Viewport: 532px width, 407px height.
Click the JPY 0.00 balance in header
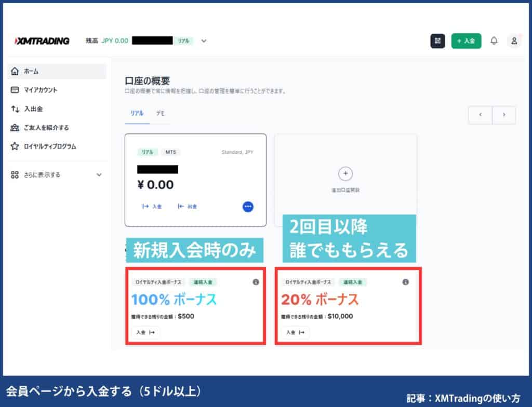point(115,41)
